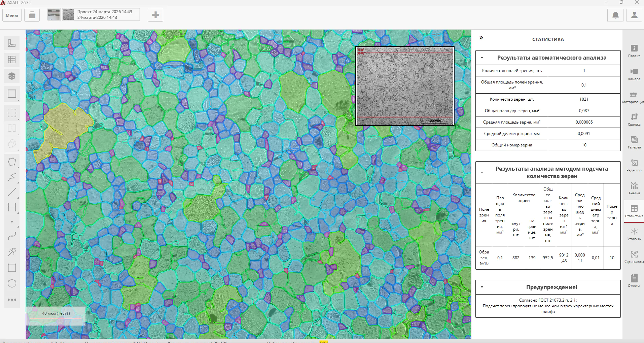Select the circle shape tool
The height and width of the screenshot is (343, 644).
point(12,283)
